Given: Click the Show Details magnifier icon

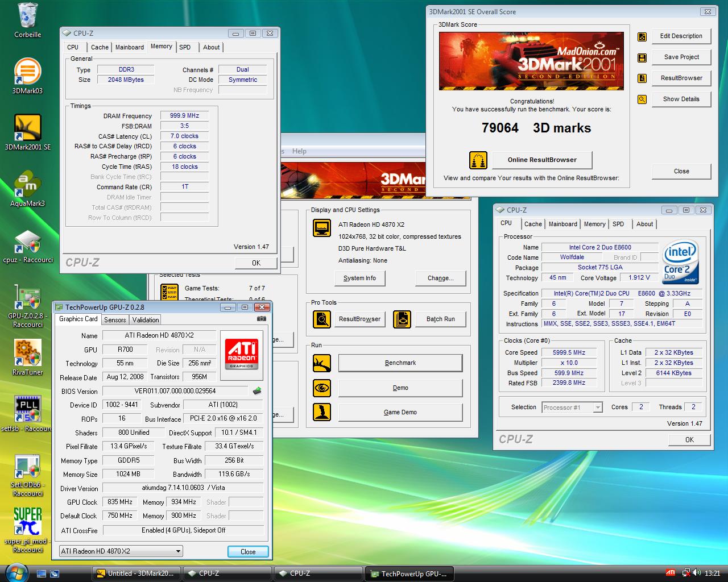Looking at the screenshot, I should pos(642,99).
